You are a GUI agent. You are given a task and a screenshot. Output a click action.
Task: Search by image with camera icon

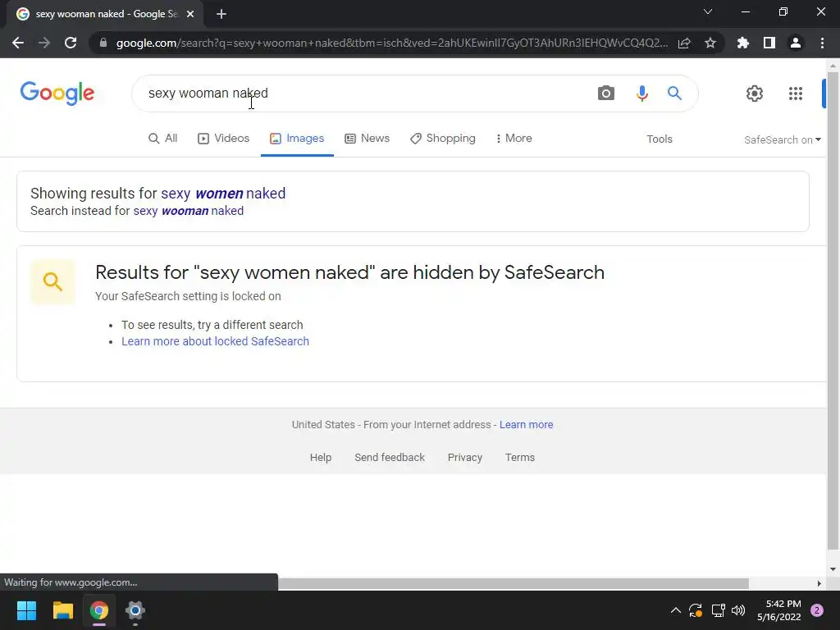click(x=606, y=94)
